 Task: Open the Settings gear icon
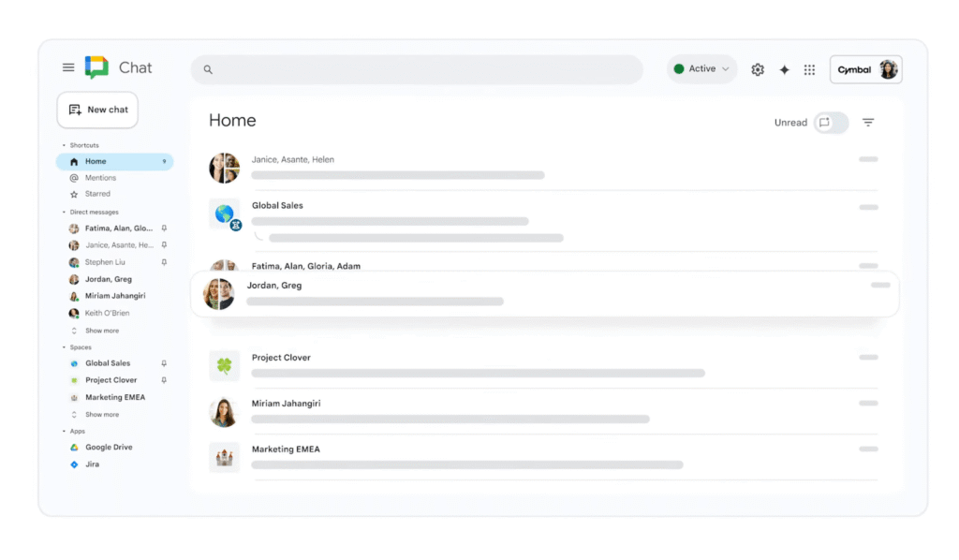tap(758, 69)
